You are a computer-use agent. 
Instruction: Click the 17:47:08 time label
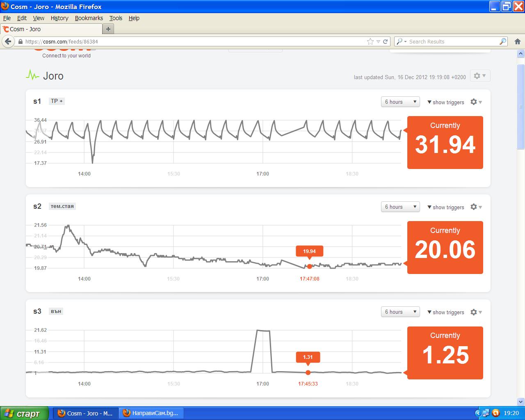click(309, 279)
